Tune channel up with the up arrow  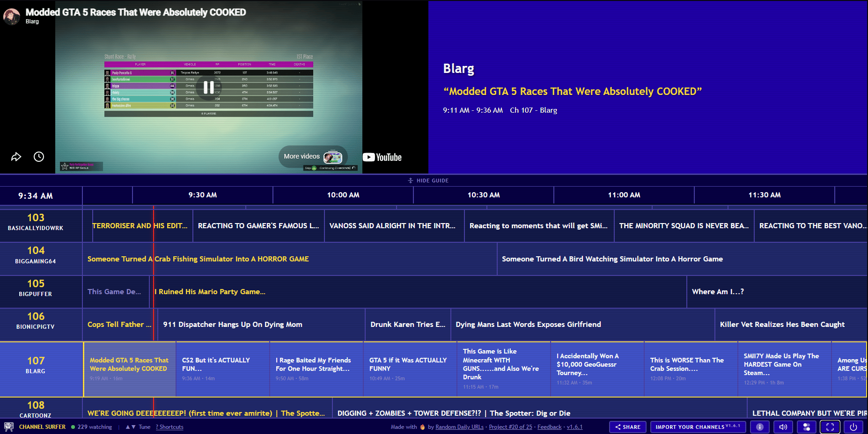click(128, 427)
